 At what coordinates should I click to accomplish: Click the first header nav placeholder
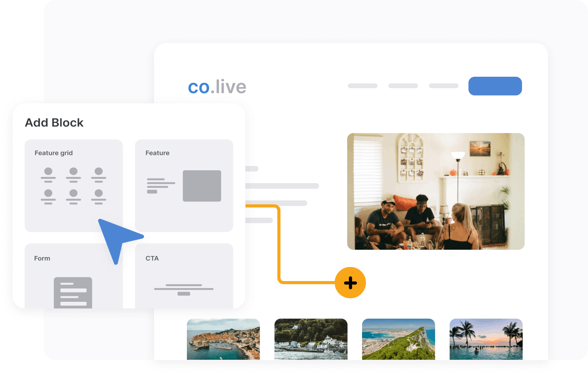click(x=362, y=86)
